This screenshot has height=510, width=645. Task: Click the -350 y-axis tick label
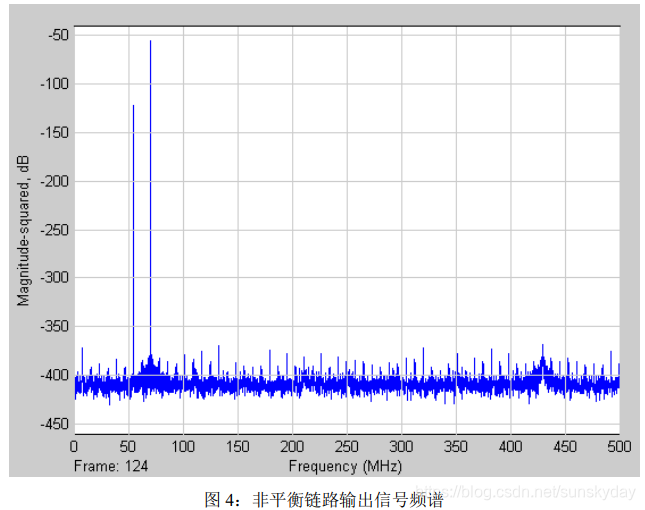pos(54,326)
